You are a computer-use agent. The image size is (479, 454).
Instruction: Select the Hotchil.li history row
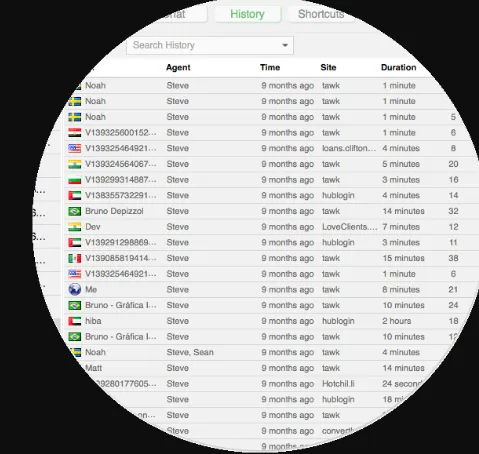[253, 384]
